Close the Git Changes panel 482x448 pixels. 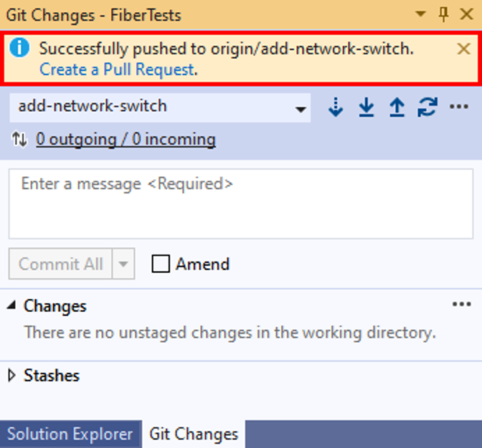(466, 14)
